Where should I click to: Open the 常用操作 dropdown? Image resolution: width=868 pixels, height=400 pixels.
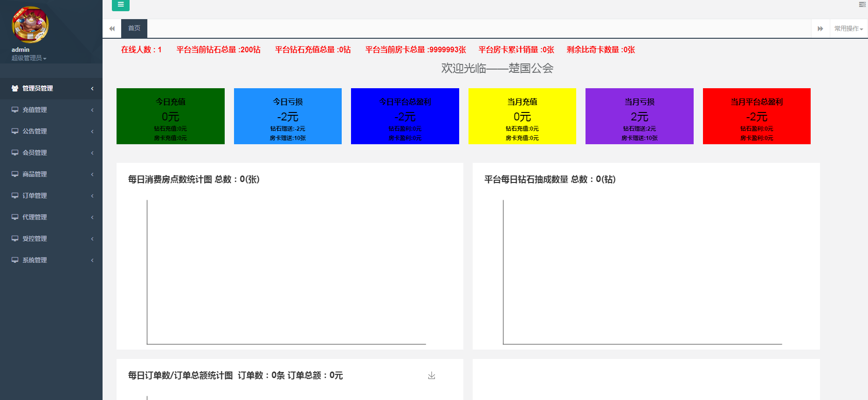click(848, 28)
